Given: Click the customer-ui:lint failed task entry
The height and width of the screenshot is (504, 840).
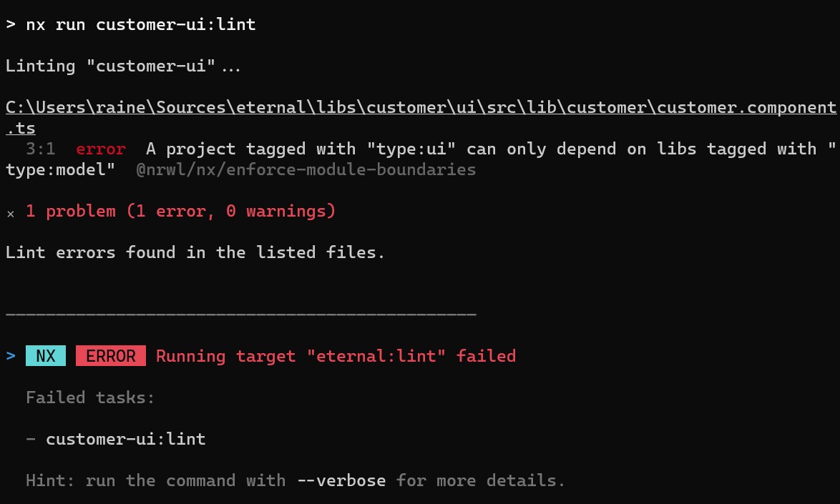Looking at the screenshot, I should coord(125,438).
